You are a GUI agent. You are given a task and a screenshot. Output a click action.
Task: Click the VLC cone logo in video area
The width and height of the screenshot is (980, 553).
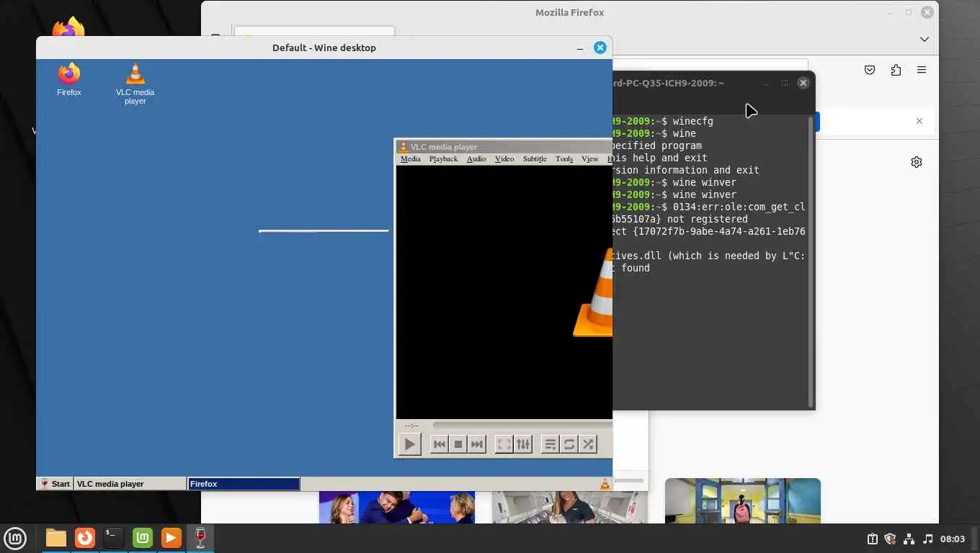(x=594, y=292)
